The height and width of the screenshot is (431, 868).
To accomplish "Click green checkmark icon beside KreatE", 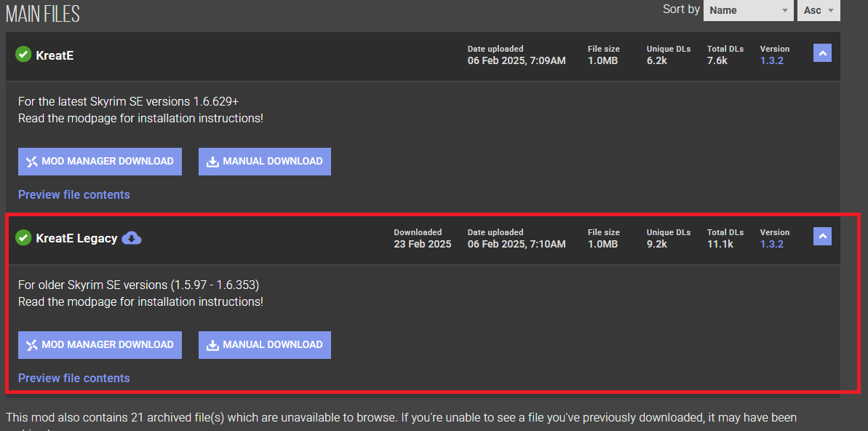I will click(x=23, y=55).
